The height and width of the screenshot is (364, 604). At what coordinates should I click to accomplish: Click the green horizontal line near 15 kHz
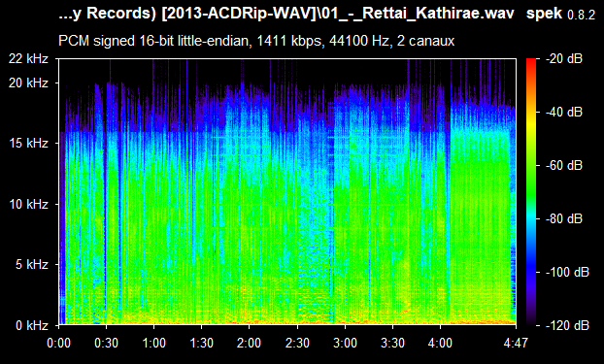[x=240, y=137]
